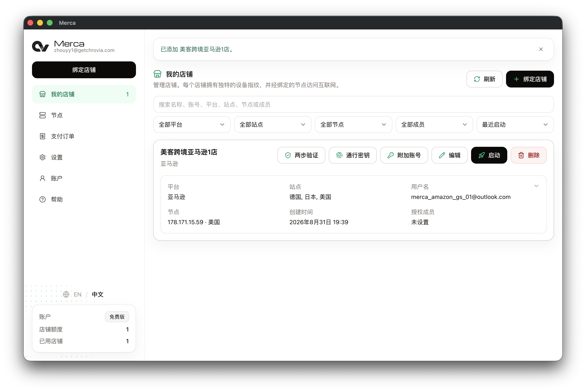
Task: Click the black 绑定店铺 sidebar button
Action: coord(84,70)
